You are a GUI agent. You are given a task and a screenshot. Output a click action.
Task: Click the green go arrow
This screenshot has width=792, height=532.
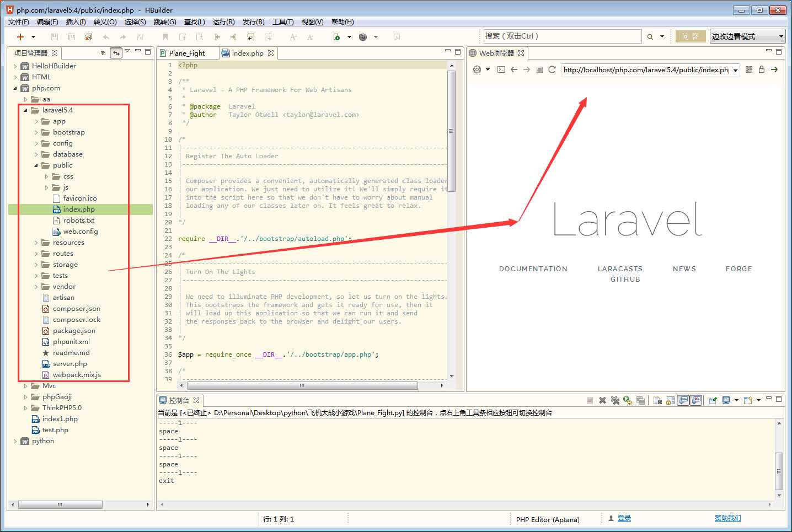coord(774,69)
